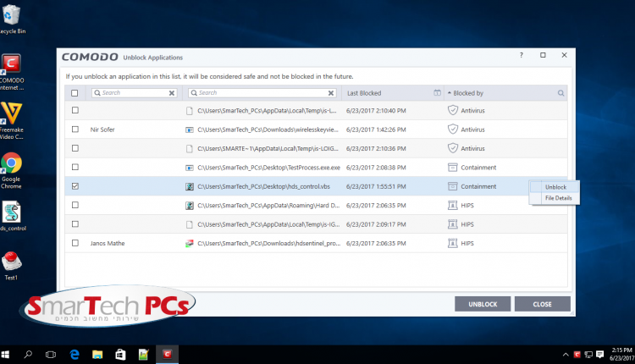Screen dimensions: 635x364
Task: Select the hds_control.vbs path text
Action: [x=263, y=187]
